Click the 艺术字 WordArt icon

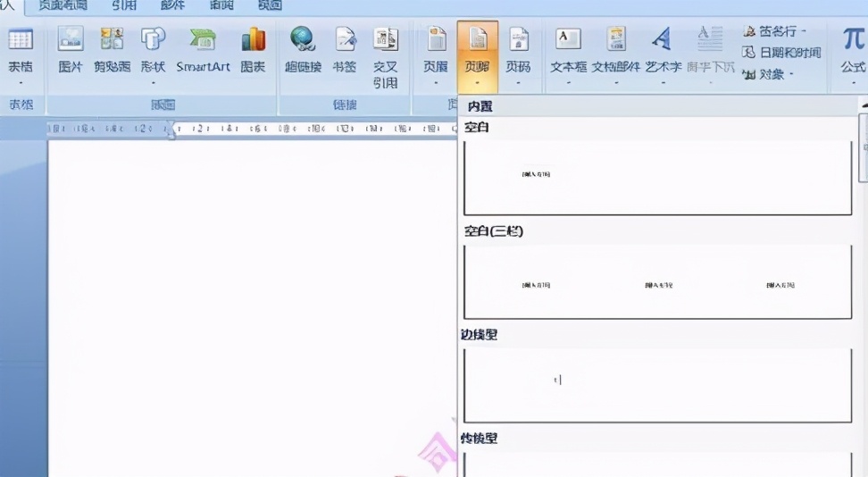coord(663,40)
